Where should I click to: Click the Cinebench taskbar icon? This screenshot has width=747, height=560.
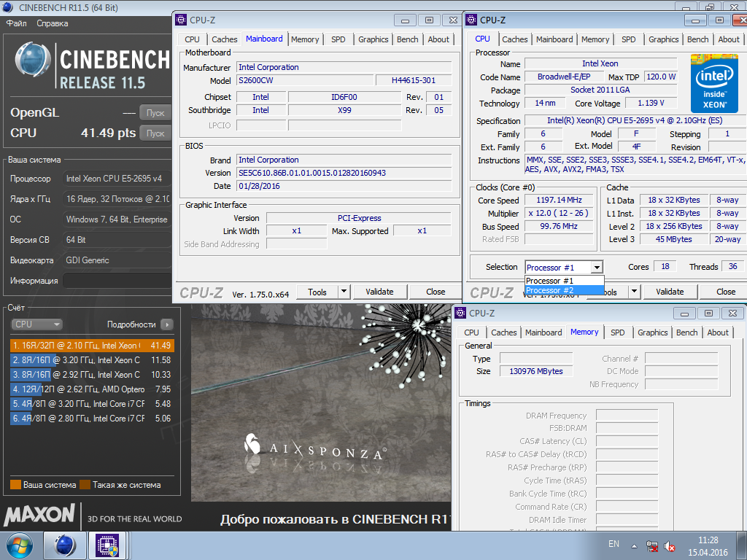tap(65, 545)
